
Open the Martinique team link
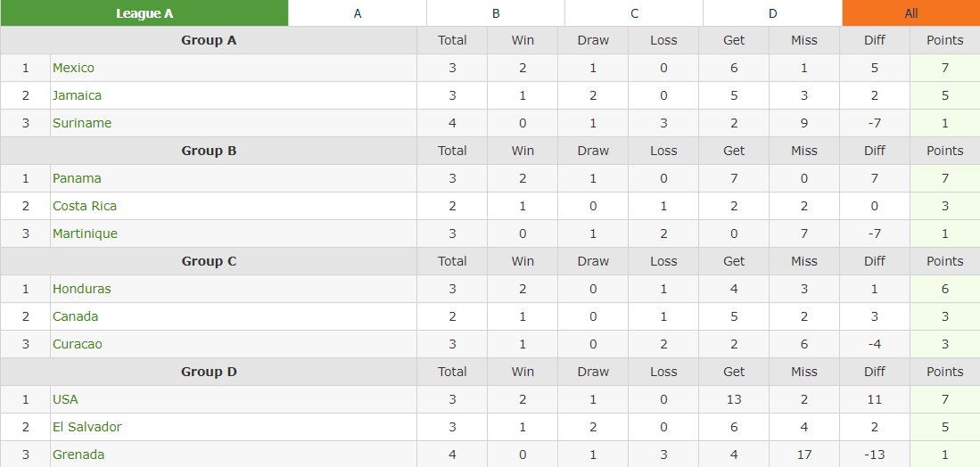pyautogui.click(x=85, y=233)
